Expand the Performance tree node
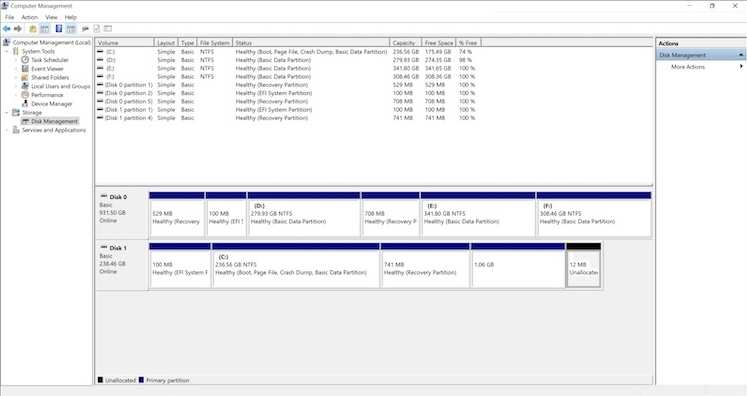Screen dimensions: 747x396 16,95
